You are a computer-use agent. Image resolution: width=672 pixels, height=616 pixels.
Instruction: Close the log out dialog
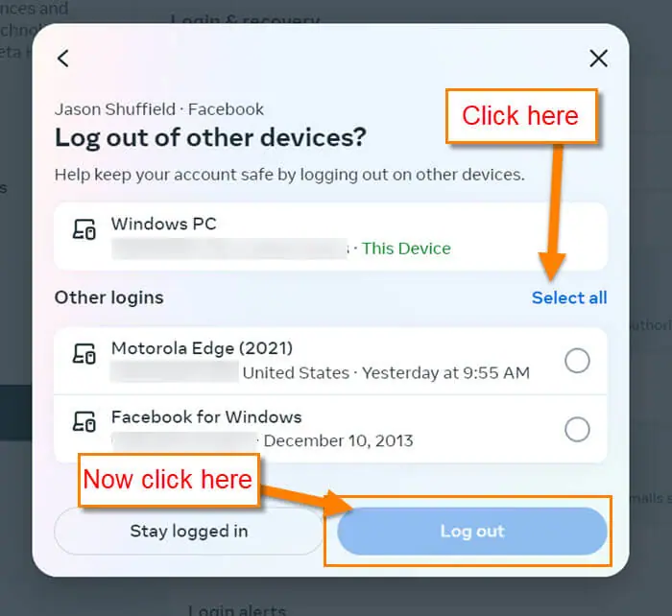point(598,59)
